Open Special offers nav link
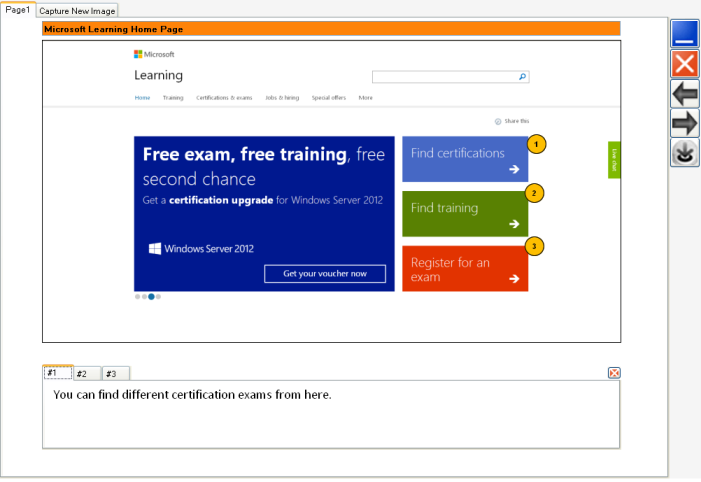The height and width of the screenshot is (482, 701). coord(329,97)
